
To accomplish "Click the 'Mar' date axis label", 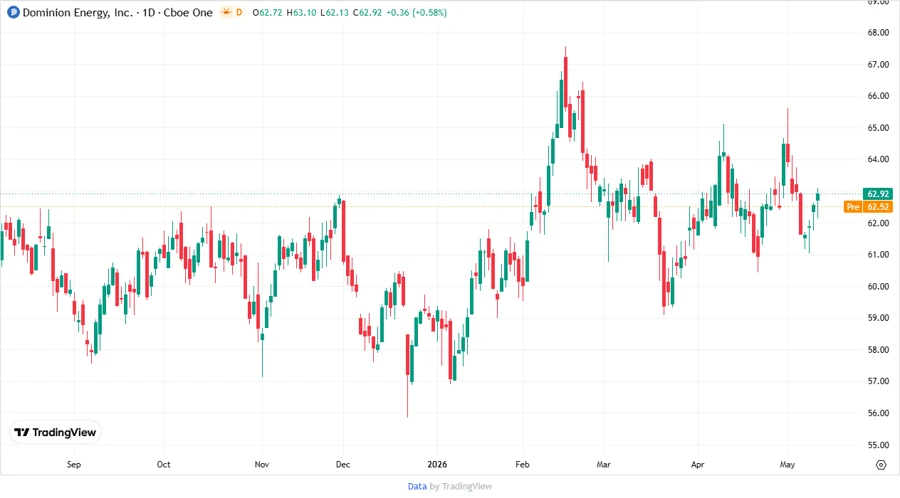I will point(603,464).
